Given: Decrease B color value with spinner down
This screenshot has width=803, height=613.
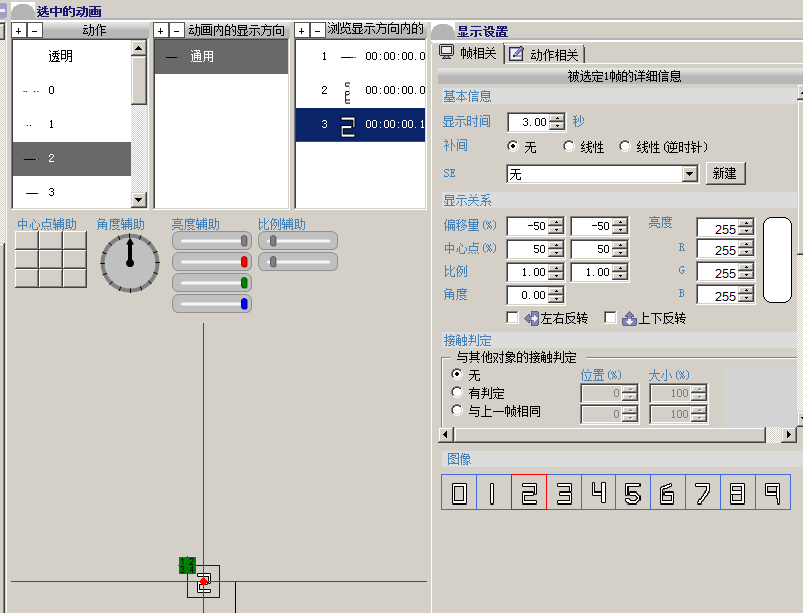Looking at the screenshot, I should [746, 299].
